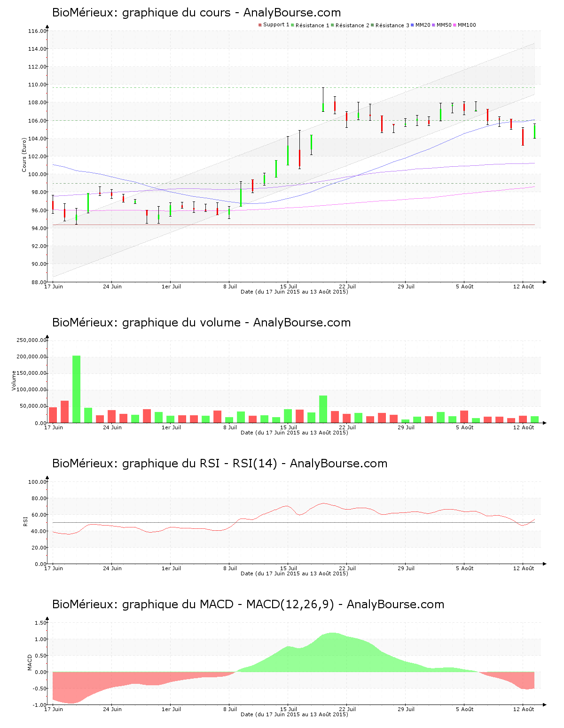Click the 'Volume' vertical axis label
The image size is (564, 728).
pos(14,380)
